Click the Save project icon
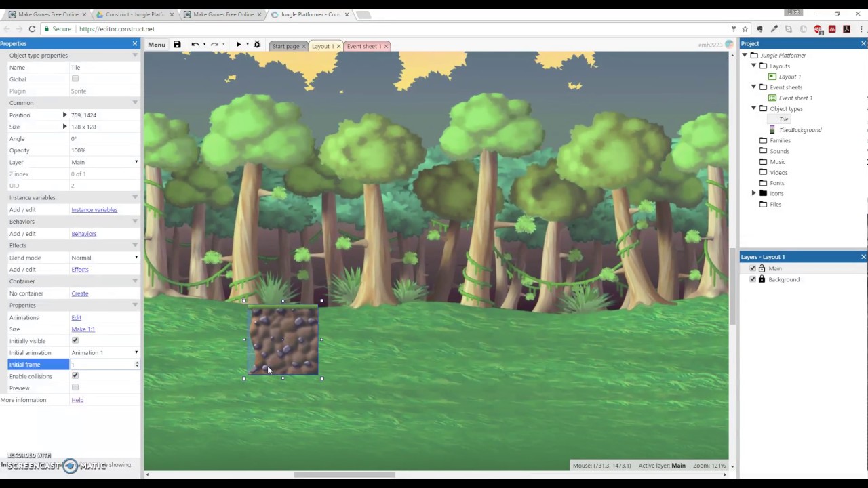The image size is (868, 488). coord(177,45)
